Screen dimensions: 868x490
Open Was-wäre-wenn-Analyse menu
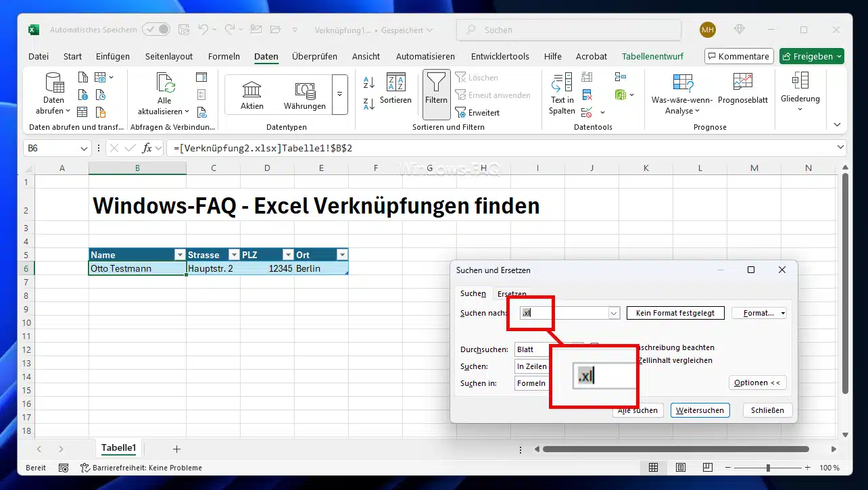683,94
